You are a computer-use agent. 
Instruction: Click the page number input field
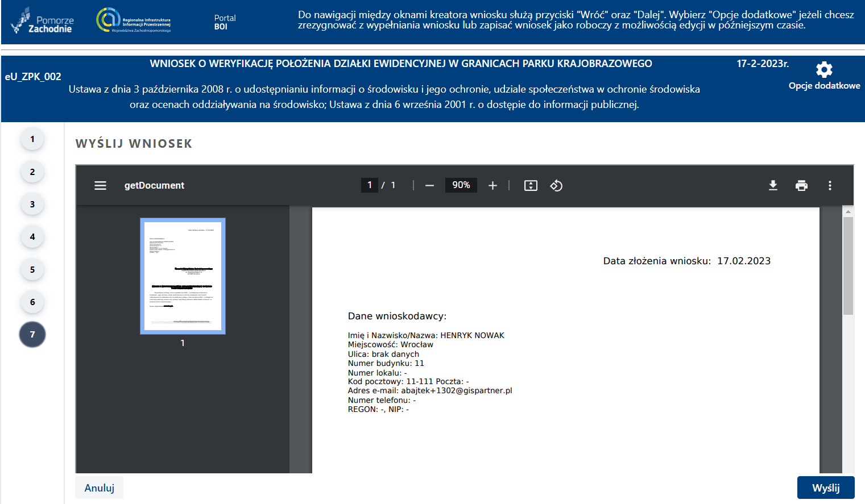coord(369,185)
